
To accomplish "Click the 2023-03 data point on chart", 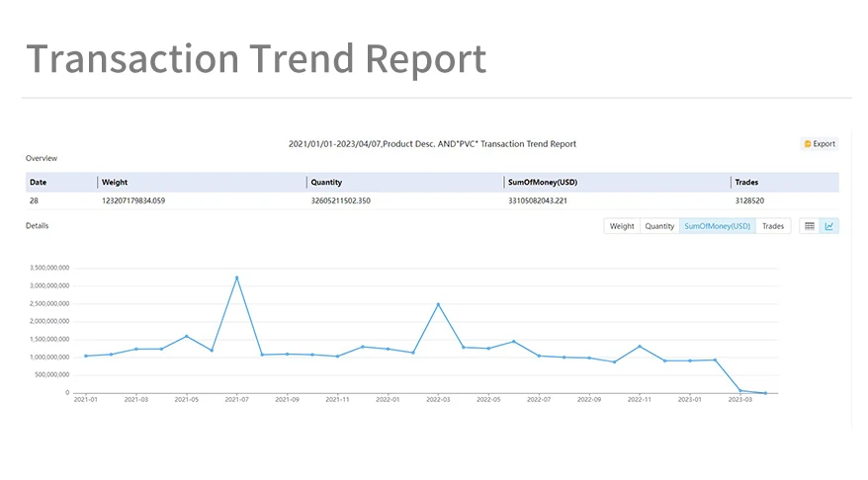I will click(740, 390).
